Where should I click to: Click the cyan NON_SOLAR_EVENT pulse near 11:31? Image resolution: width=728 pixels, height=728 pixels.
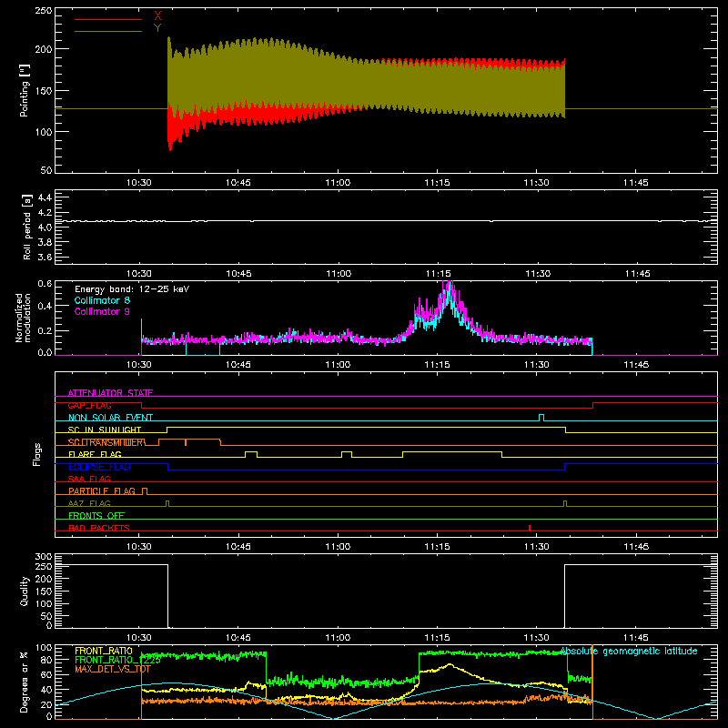(x=541, y=418)
